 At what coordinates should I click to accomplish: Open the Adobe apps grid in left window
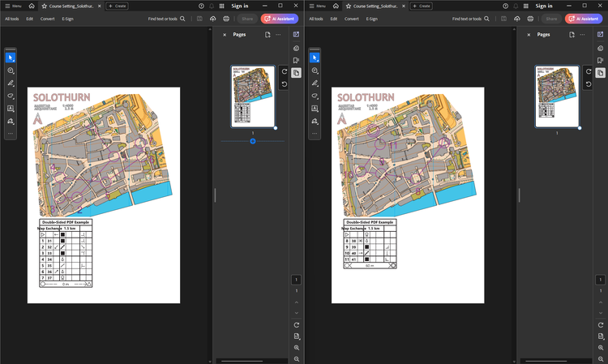(x=222, y=6)
